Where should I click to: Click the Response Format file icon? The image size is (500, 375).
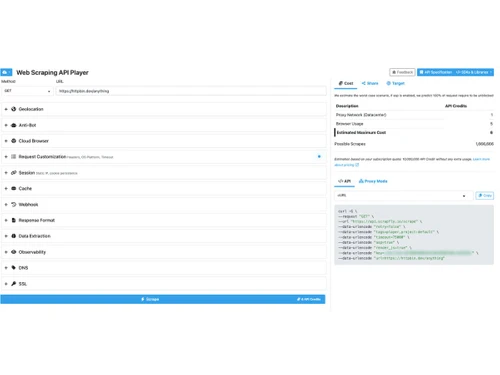[14, 220]
